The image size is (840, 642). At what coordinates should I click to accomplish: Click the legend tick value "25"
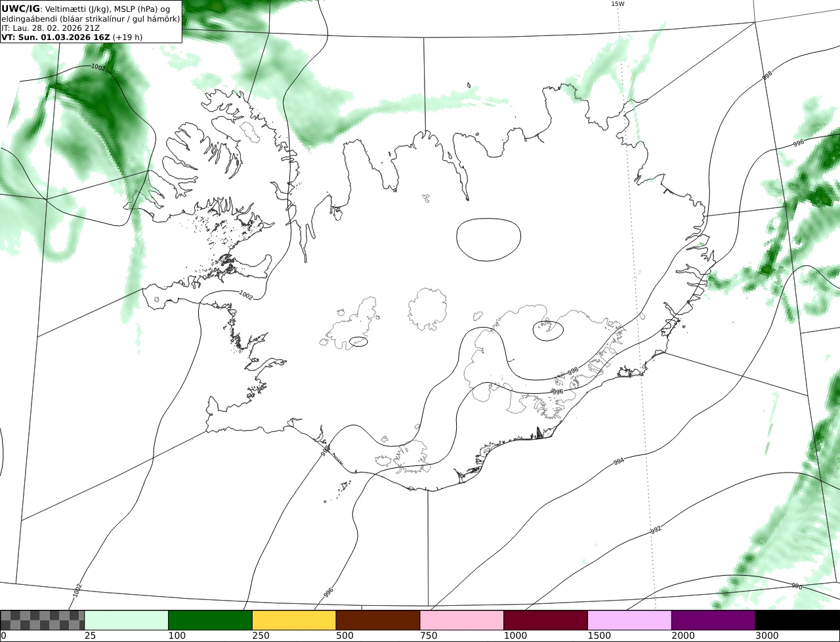pyautogui.click(x=90, y=636)
